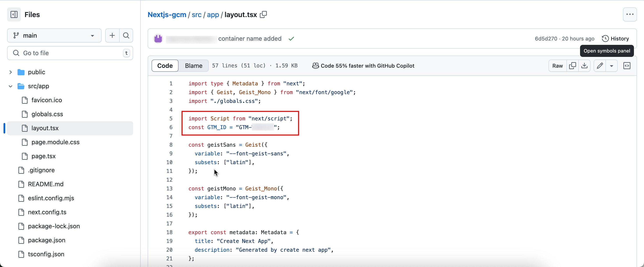Open the History link

[x=615, y=39]
